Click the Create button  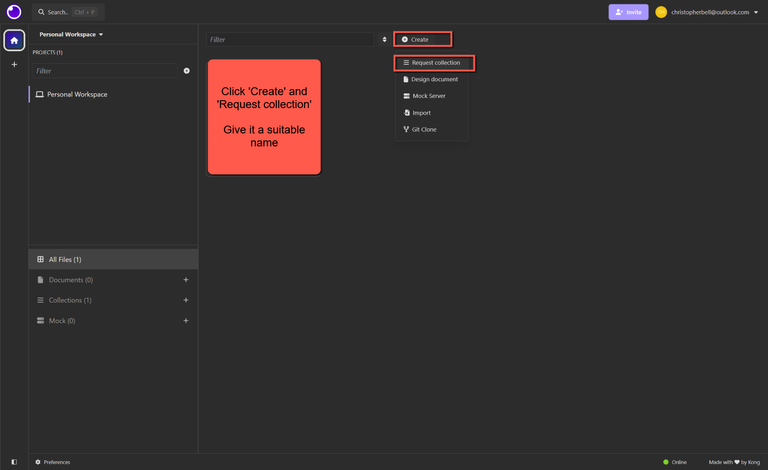coord(422,40)
